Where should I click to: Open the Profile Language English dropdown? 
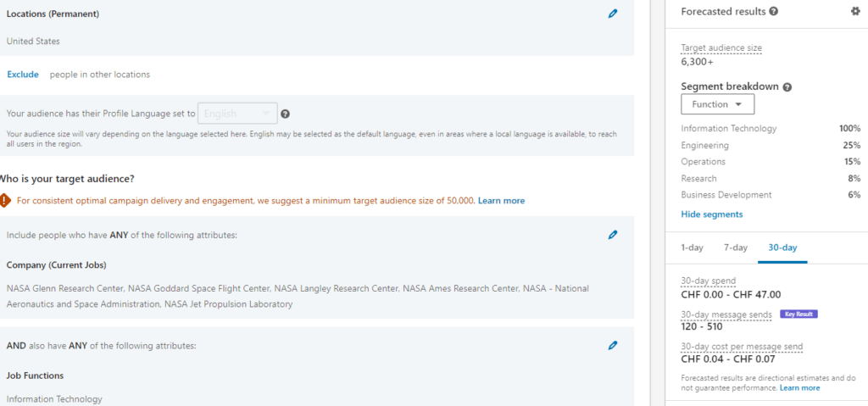[x=237, y=113]
